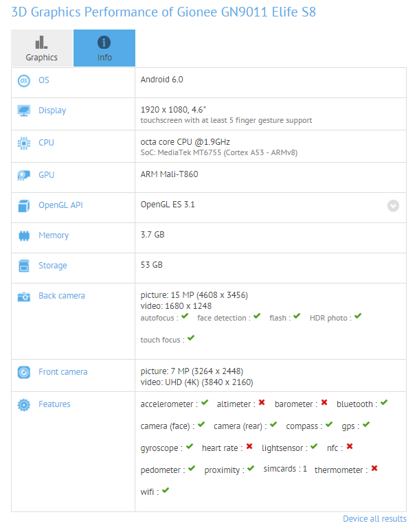
Task: Click the face detection green checkmark
Action: [257, 316]
